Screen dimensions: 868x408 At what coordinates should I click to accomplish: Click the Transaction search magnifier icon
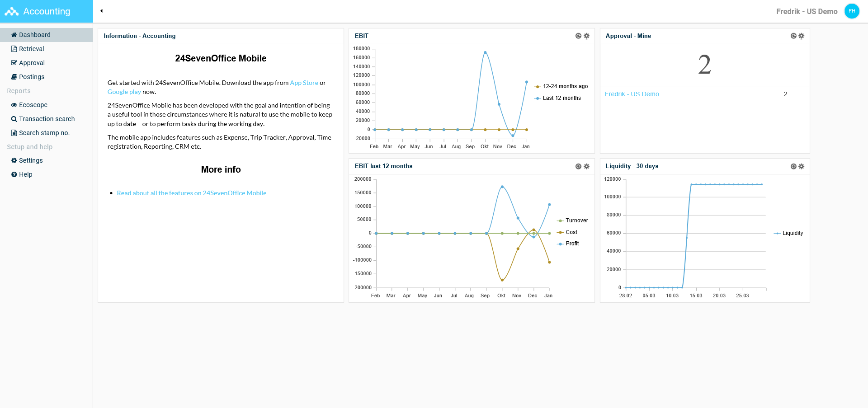[14, 119]
